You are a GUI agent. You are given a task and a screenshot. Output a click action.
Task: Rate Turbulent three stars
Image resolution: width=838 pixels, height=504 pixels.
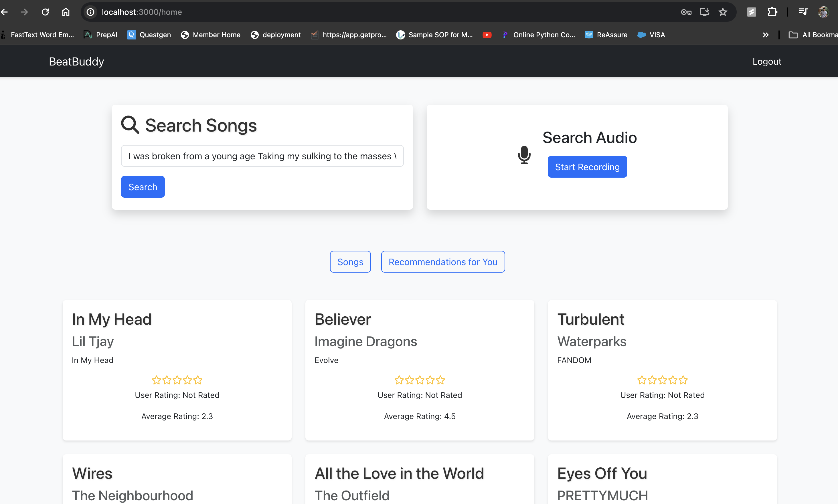click(662, 380)
